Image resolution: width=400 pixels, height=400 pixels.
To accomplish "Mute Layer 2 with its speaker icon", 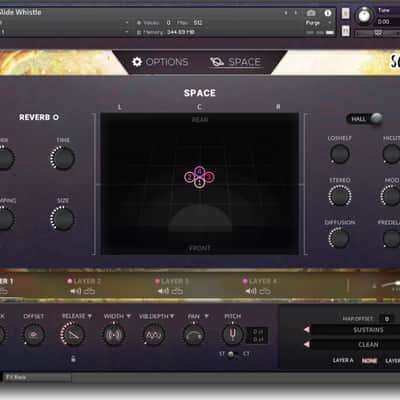I will pos(75,291).
